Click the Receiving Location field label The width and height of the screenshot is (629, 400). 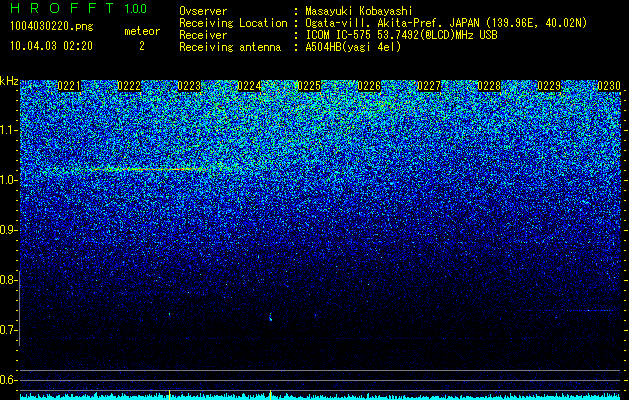pos(233,23)
